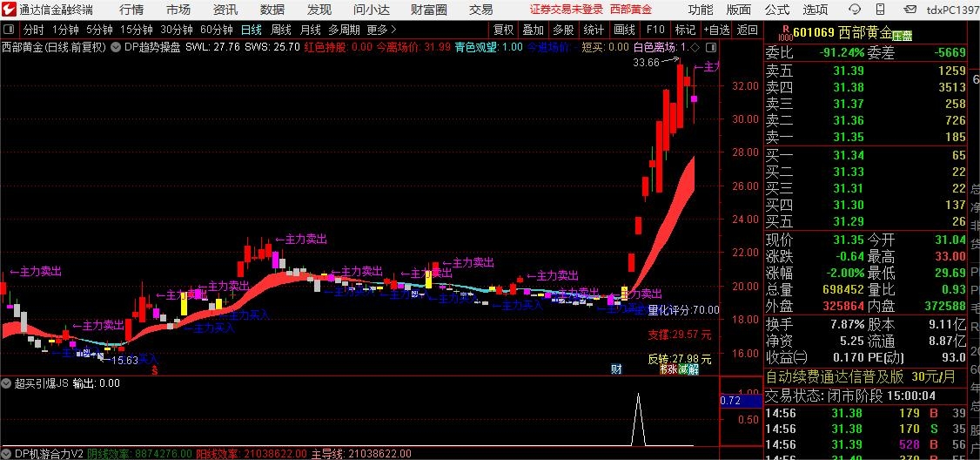Select the 月线 monthly period
The height and width of the screenshot is (460, 980).
pos(310,30)
